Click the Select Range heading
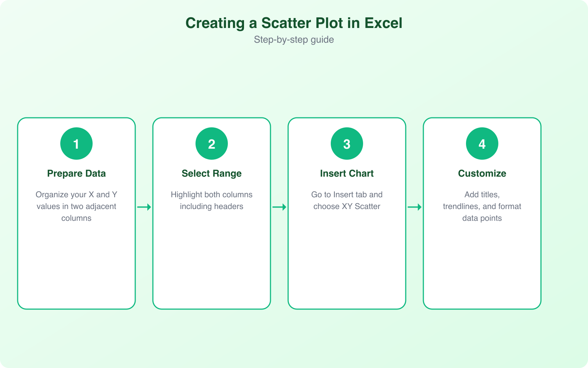 [x=211, y=173]
